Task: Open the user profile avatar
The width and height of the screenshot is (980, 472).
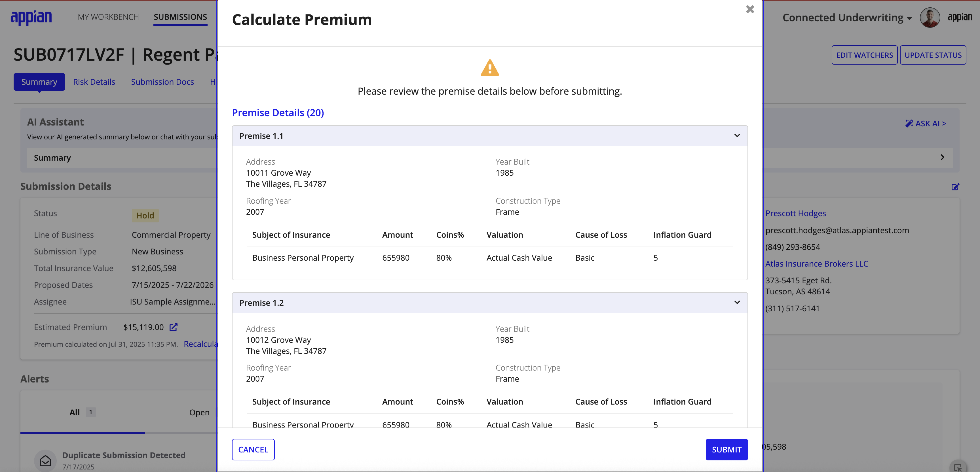Action: coord(930,18)
